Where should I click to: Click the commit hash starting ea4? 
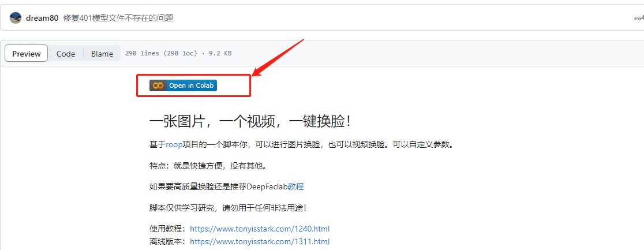(639, 18)
